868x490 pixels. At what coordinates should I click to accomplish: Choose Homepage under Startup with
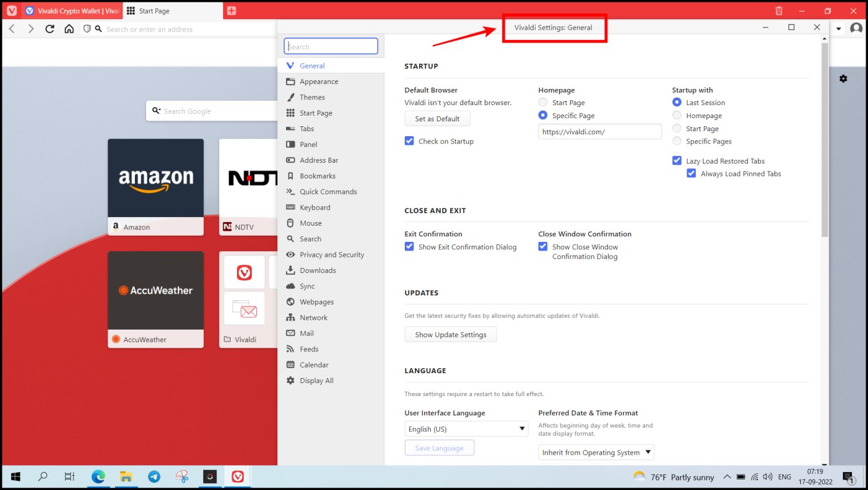pos(676,116)
